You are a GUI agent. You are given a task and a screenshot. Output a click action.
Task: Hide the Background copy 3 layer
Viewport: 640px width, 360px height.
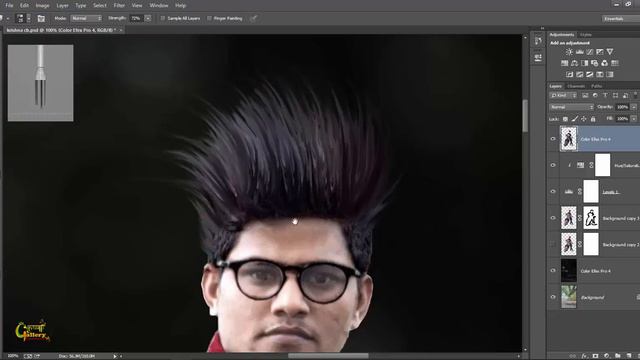(553, 218)
